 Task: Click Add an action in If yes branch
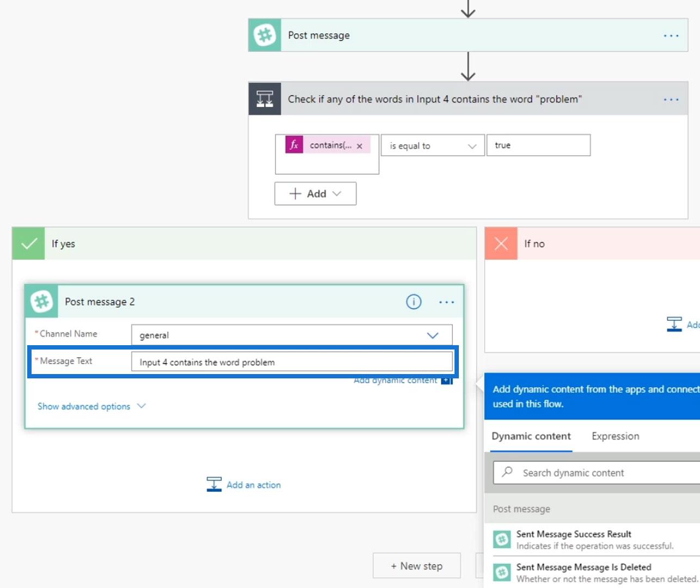(244, 485)
